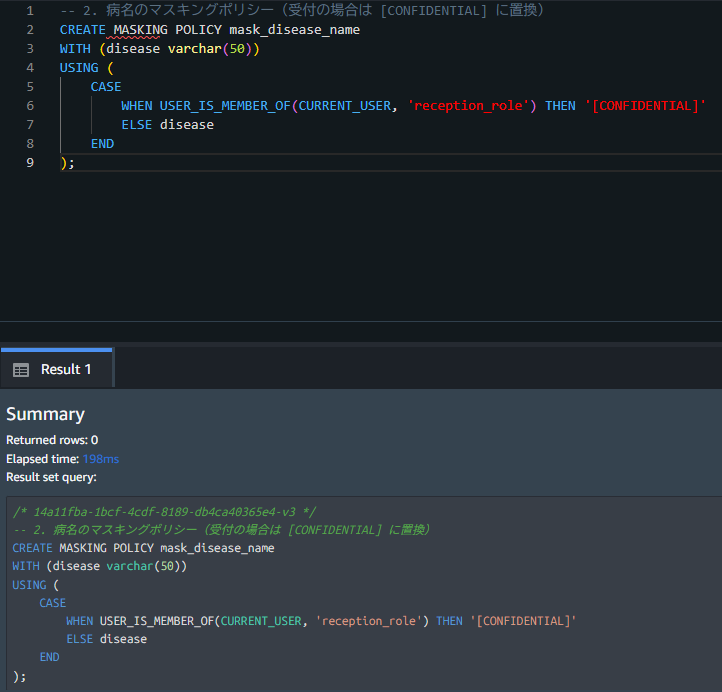Click the 'Result set query:' label
The width and height of the screenshot is (722, 692).
click(x=51, y=477)
